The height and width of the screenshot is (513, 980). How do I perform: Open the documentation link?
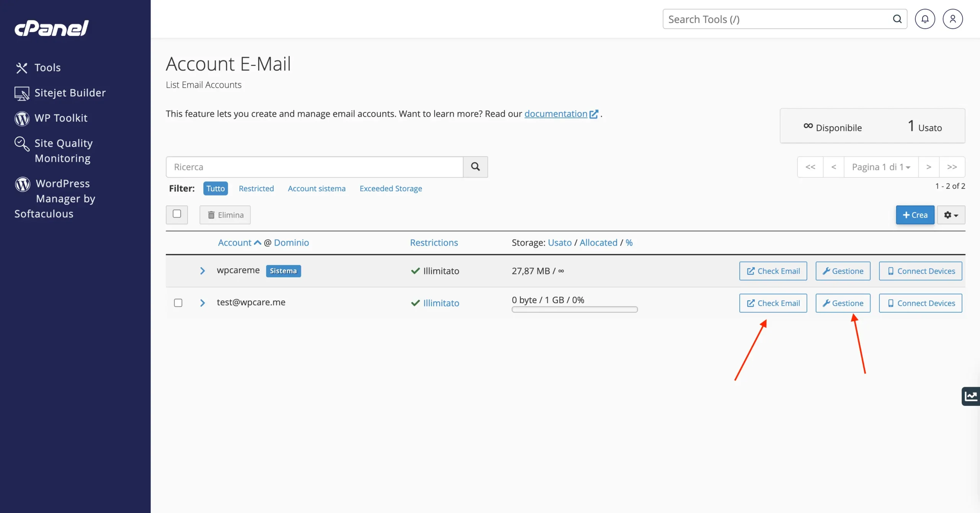coord(555,114)
